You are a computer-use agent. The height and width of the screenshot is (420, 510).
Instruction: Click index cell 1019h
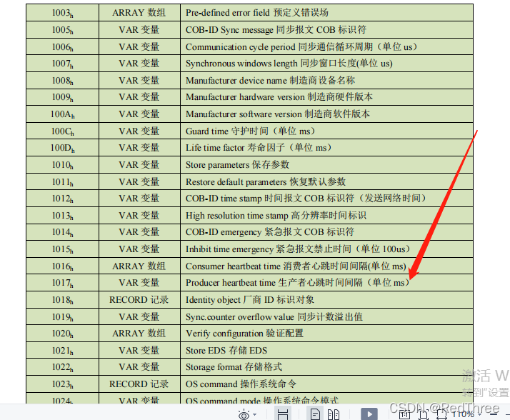coord(62,317)
